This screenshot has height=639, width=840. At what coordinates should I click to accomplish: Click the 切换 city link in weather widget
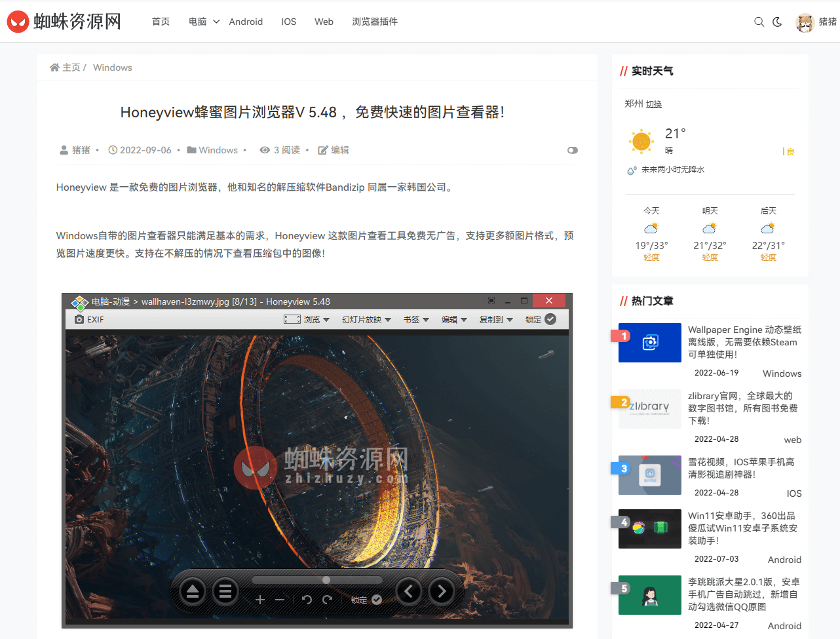[654, 104]
